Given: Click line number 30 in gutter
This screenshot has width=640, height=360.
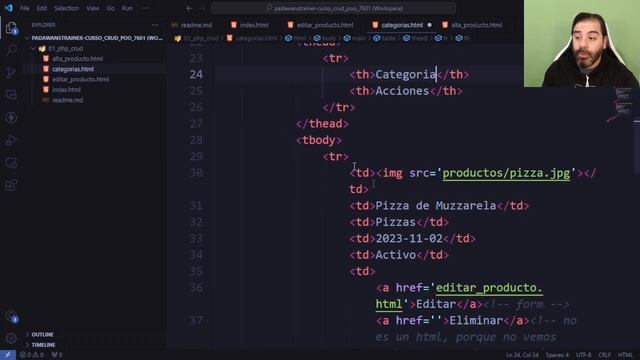Looking at the screenshot, I should (x=196, y=173).
